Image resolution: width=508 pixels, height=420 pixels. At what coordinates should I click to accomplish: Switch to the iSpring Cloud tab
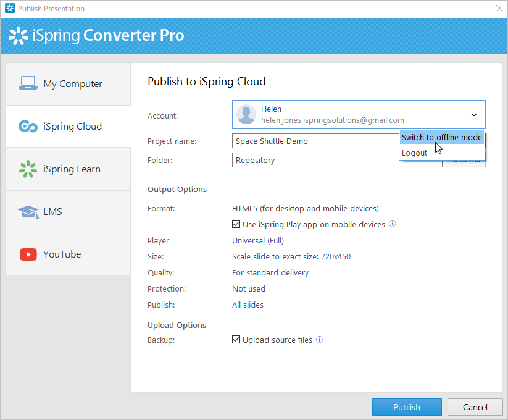point(69,127)
